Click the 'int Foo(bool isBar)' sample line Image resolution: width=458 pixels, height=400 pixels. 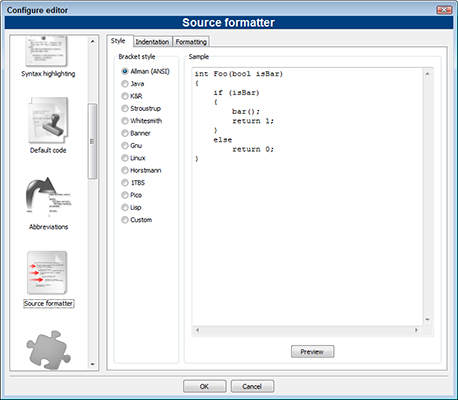[x=239, y=74]
